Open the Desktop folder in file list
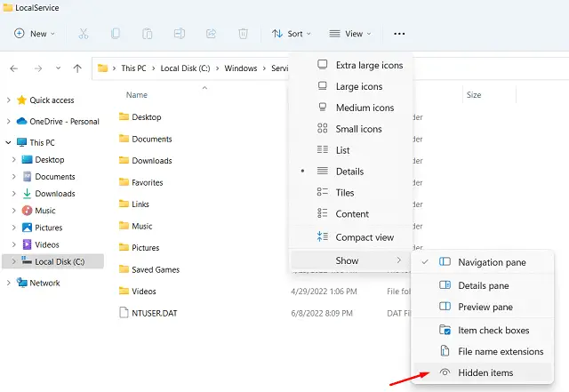Viewport: 569px width, 392px height. (x=140, y=116)
